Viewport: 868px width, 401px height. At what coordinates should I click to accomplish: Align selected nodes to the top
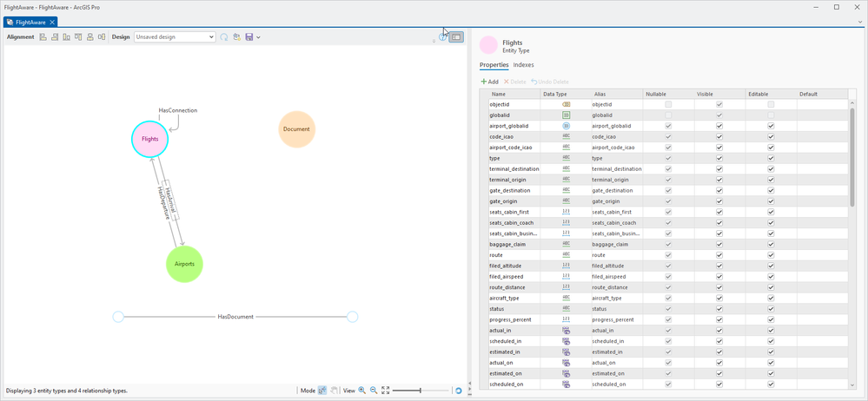point(78,37)
